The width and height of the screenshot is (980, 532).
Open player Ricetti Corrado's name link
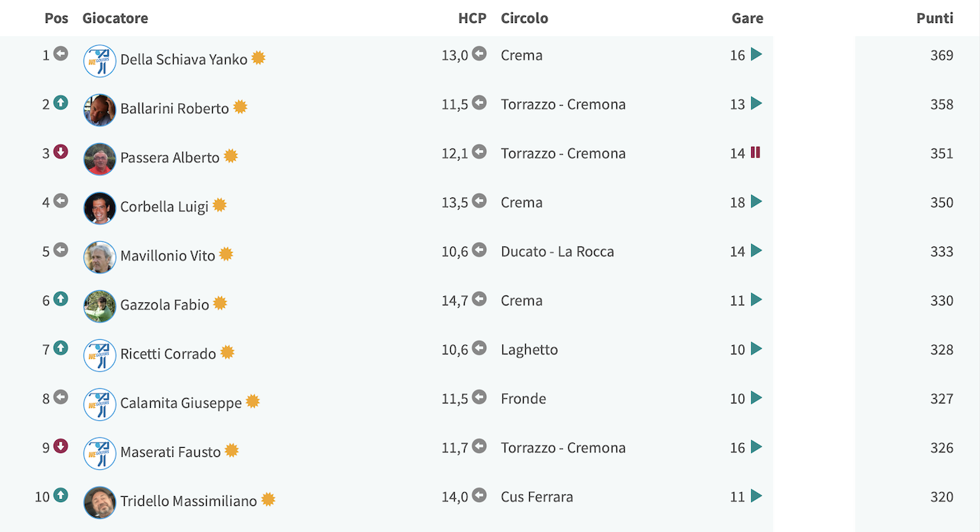(168, 354)
